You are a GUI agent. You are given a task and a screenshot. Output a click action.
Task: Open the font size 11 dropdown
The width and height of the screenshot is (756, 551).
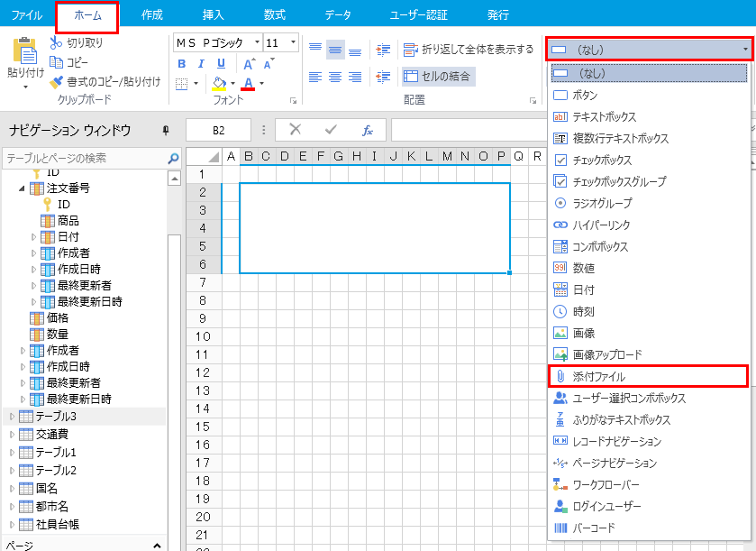(x=293, y=42)
